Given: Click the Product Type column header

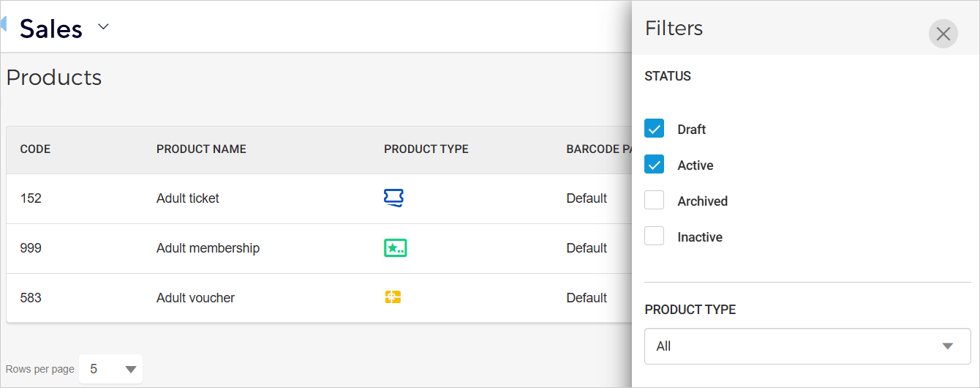Looking at the screenshot, I should pyautogui.click(x=426, y=149).
